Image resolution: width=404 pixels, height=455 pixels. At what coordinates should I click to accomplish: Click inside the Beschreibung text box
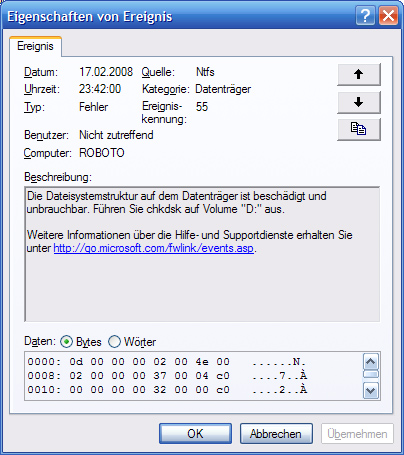[202, 254]
